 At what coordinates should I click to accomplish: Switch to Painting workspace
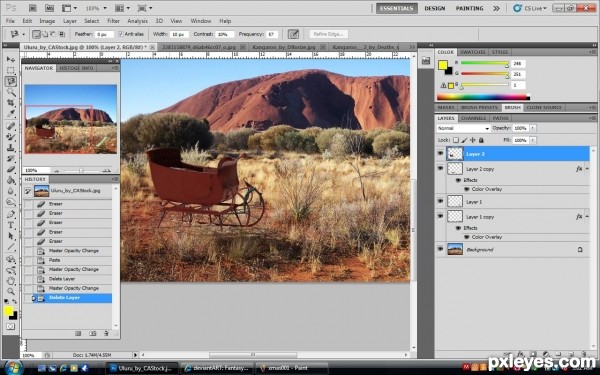tap(469, 8)
